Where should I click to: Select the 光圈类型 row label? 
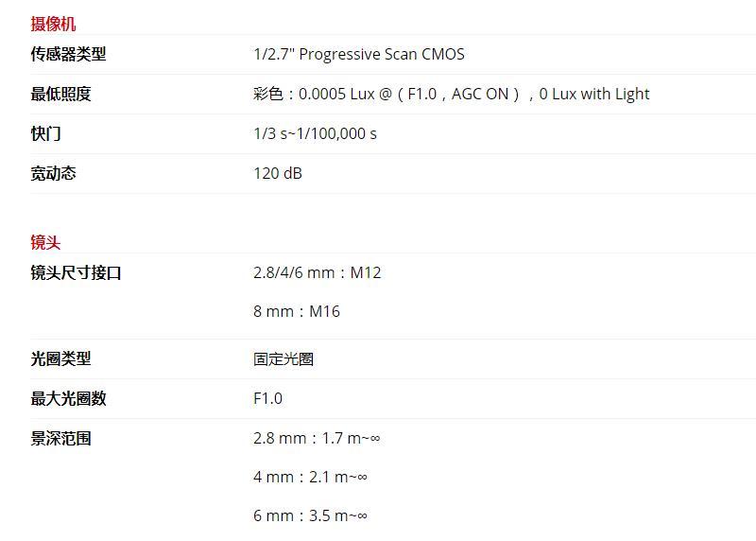(x=60, y=358)
